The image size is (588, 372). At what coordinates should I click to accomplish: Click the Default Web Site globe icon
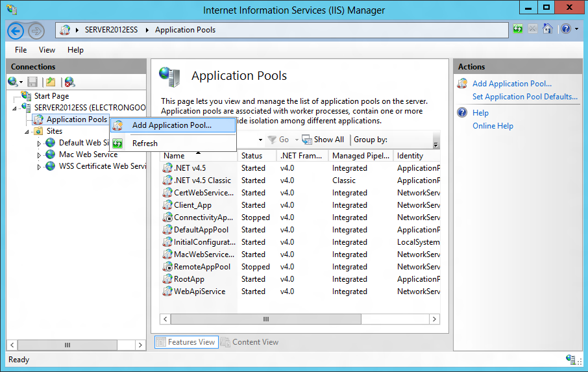tap(50, 142)
